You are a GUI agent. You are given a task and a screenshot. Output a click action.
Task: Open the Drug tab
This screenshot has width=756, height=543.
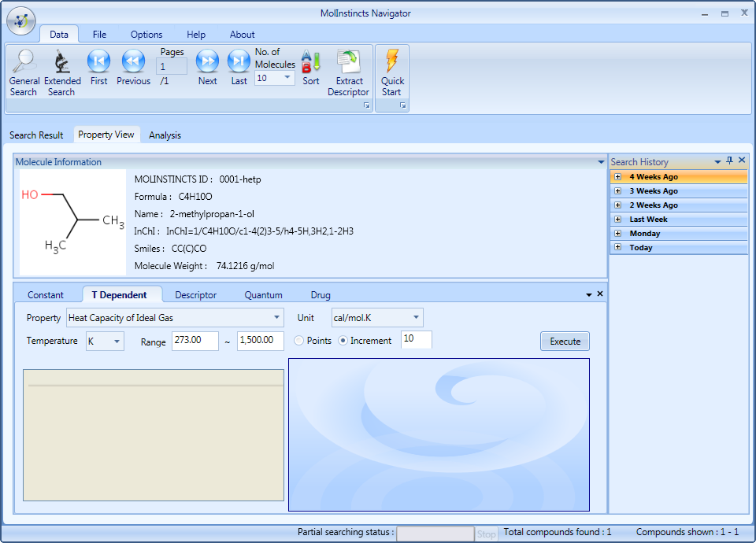coord(321,295)
